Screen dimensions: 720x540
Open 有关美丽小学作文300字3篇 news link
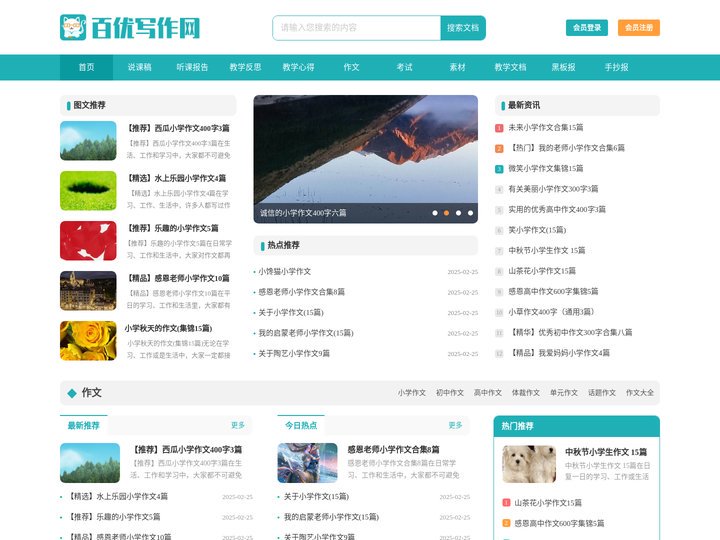553,189
